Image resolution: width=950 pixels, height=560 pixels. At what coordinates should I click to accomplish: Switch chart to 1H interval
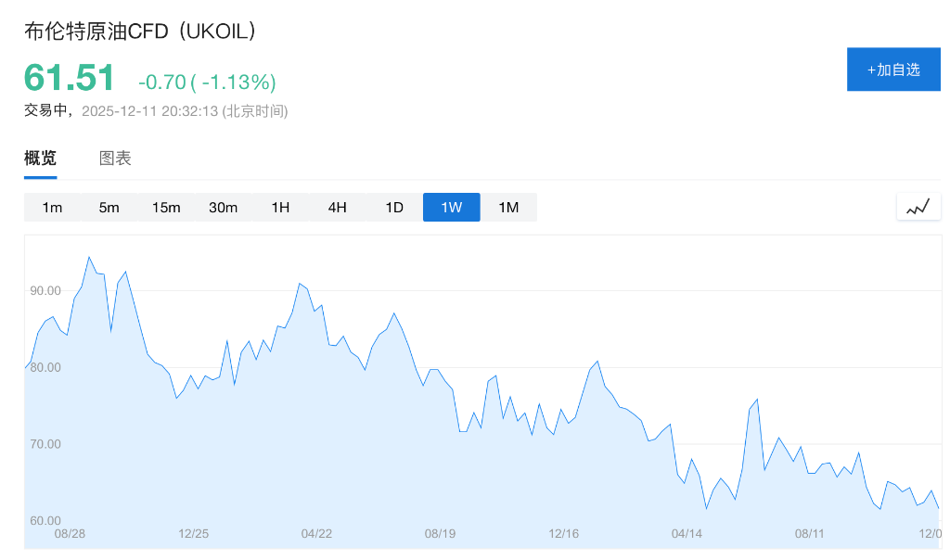pyautogui.click(x=280, y=208)
